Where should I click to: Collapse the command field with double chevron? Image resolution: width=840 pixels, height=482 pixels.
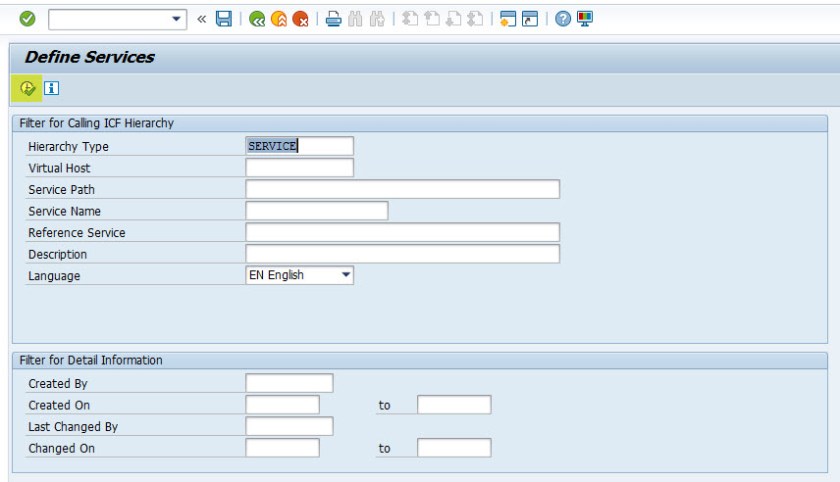(201, 20)
